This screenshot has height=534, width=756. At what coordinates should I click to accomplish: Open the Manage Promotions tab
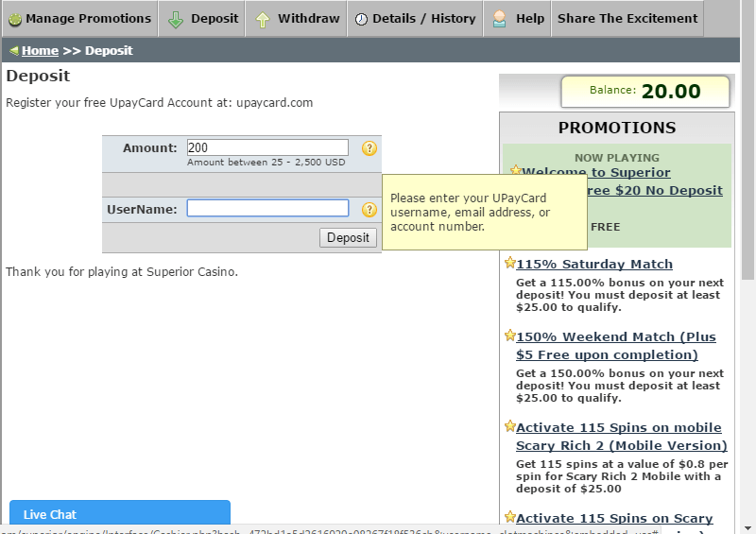coord(80,19)
